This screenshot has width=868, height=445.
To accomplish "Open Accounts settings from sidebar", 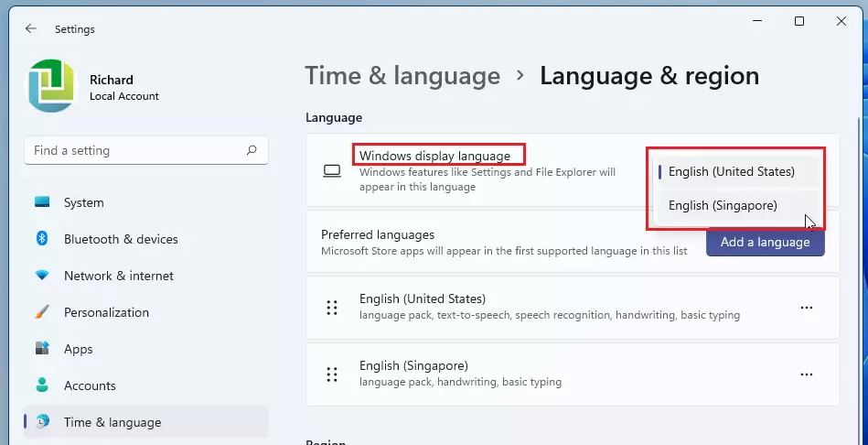I will click(x=146, y=385).
